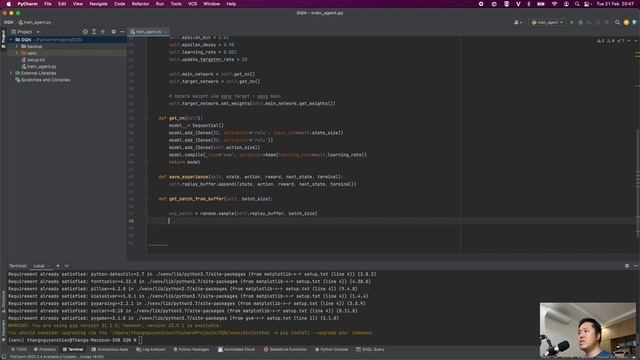The width and height of the screenshot is (640, 360).
Task: Open the Python Packages tool window tab
Action: [x=191, y=349]
